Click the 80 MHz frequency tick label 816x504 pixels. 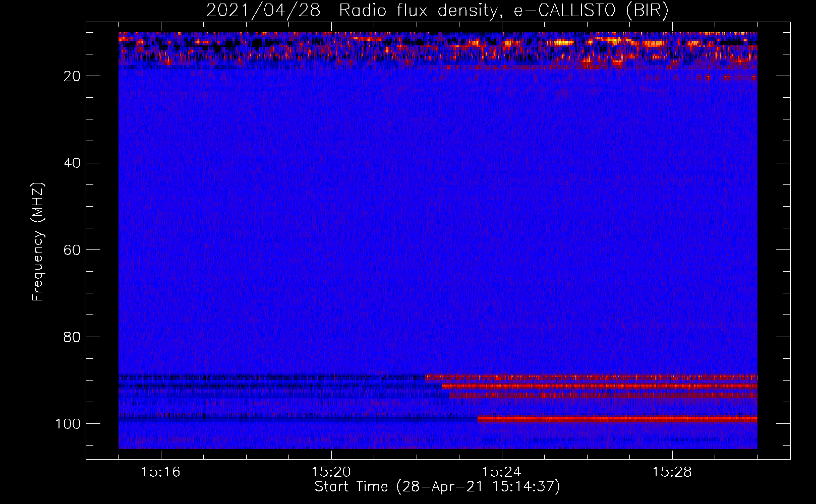coord(73,337)
